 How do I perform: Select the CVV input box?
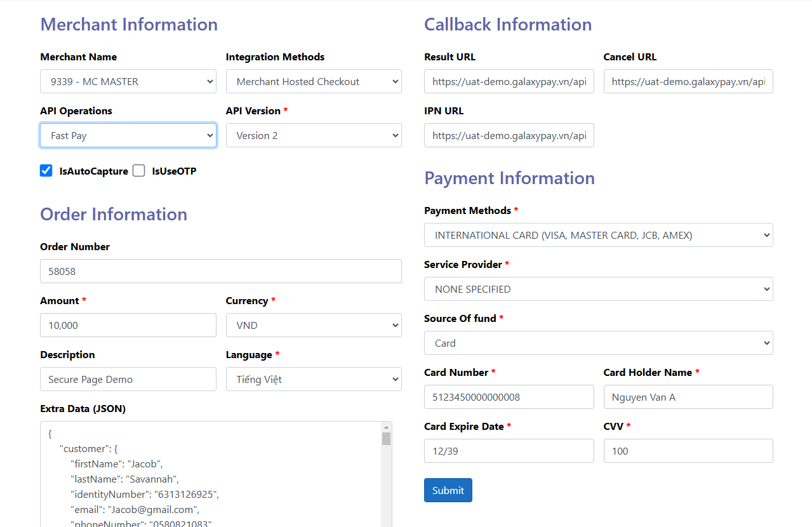coord(688,451)
